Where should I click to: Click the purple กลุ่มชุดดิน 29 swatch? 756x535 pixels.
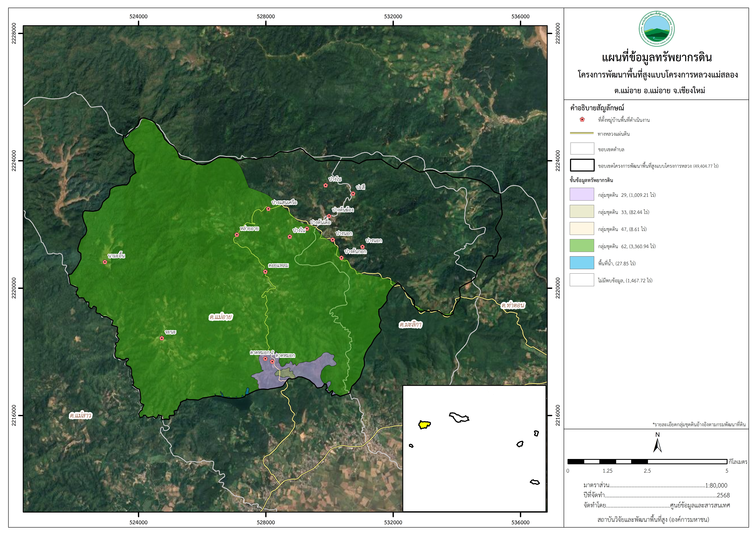(x=582, y=194)
